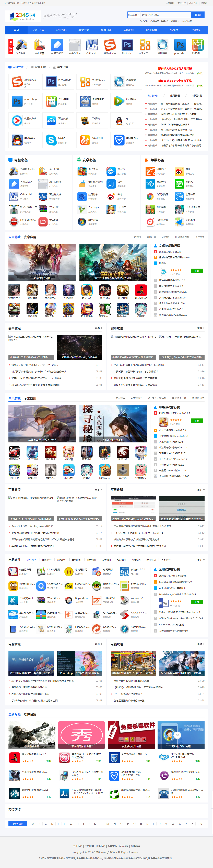Image resolution: width=213 pixels, height=868 pixels.
Task: Open the FIFA足球世界 icon
Action: (x=179, y=209)
